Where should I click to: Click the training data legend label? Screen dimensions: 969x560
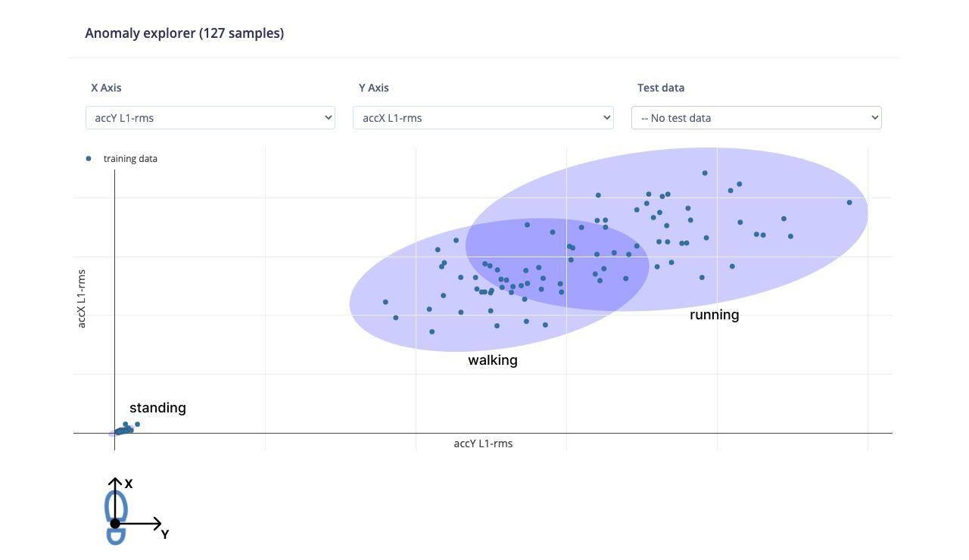[130, 158]
